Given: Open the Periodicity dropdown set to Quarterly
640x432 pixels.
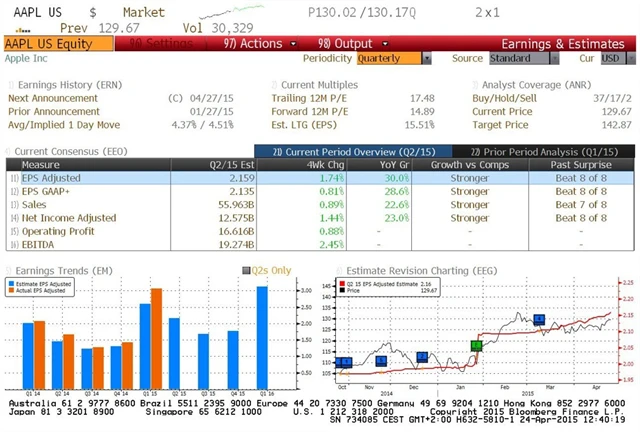Looking at the screenshot, I should pyautogui.click(x=389, y=58).
